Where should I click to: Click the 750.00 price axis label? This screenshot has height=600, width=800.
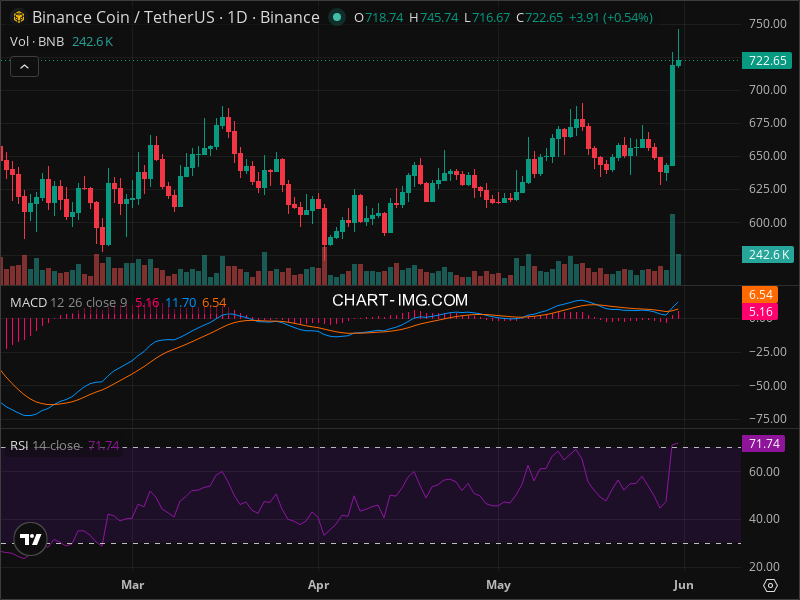[x=767, y=24]
